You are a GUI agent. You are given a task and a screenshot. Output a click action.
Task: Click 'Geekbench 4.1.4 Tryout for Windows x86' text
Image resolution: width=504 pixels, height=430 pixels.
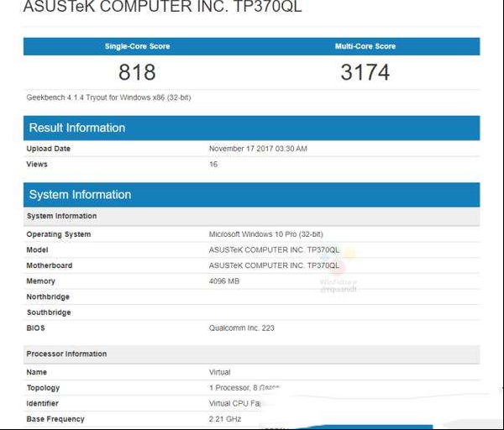(96, 97)
